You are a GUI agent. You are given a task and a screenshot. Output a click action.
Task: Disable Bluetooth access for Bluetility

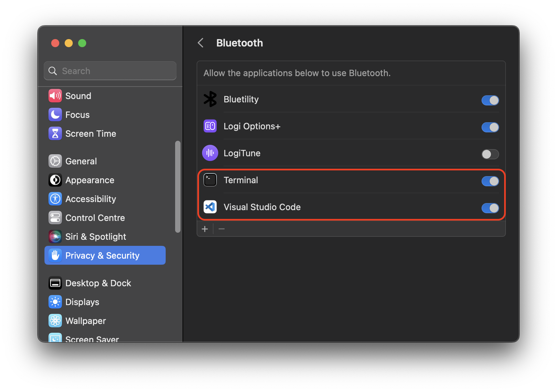pyautogui.click(x=490, y=100)
